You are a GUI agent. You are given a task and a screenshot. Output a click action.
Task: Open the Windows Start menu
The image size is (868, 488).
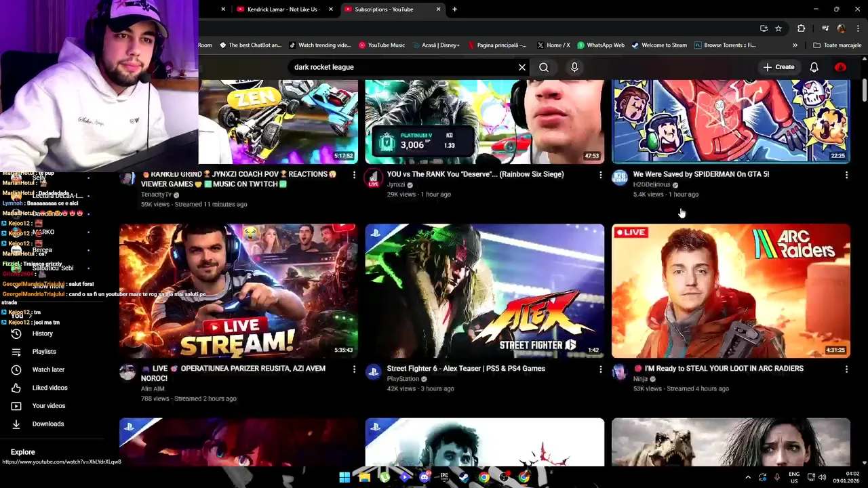pos(344,477)
